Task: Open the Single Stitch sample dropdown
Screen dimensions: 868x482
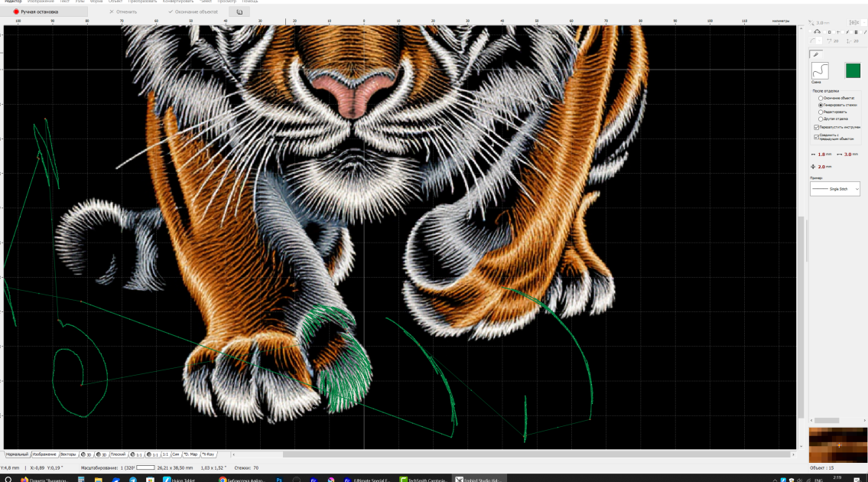Action: click(835, 189)
